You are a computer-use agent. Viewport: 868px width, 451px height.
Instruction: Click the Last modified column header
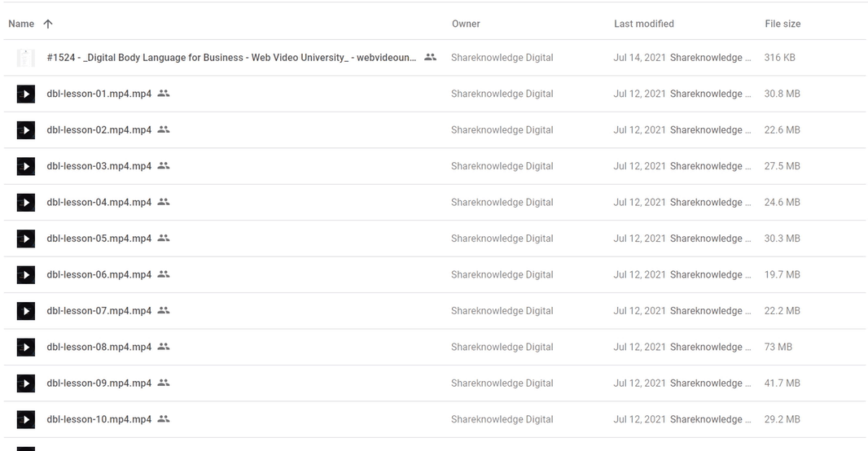click(x=644, y=24)
